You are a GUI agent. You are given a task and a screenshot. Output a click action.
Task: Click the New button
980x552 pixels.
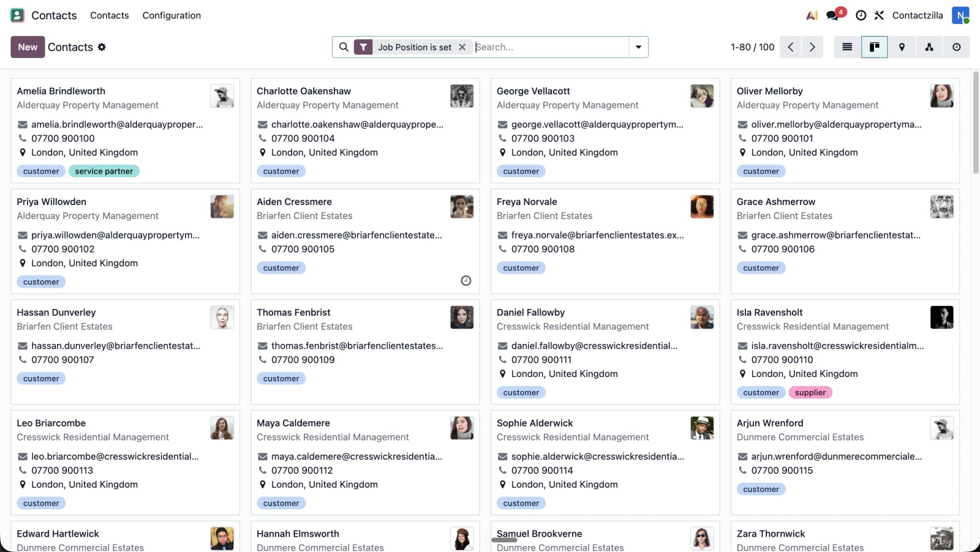[x=28, y=47]
